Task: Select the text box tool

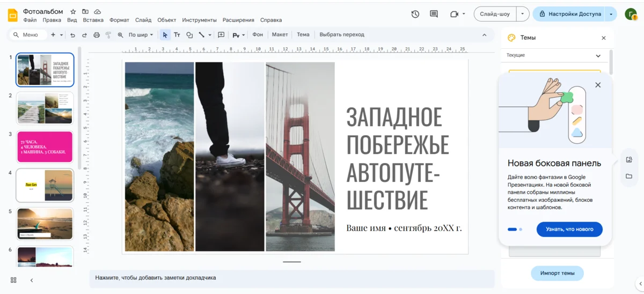Action: tap(177, 35)
